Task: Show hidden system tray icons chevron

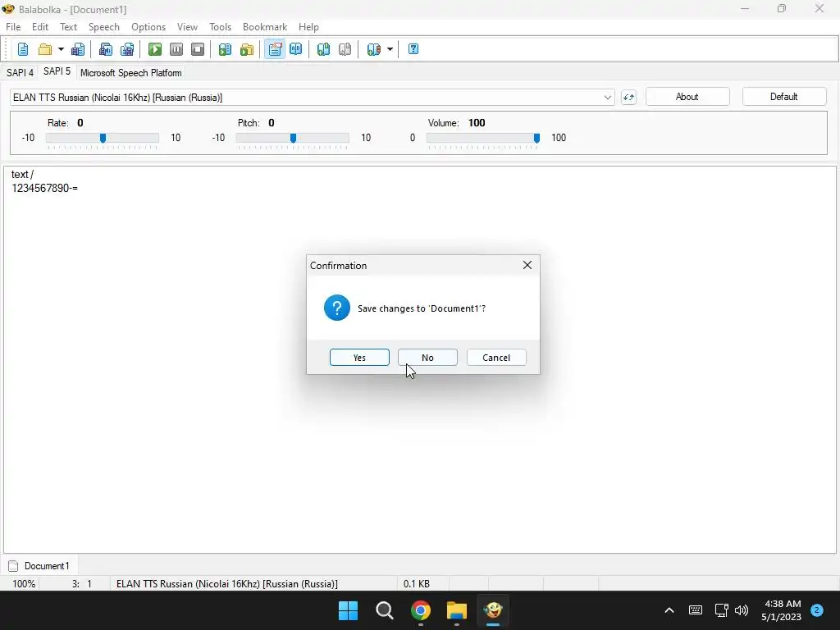Action: click(x=669, y=610)
